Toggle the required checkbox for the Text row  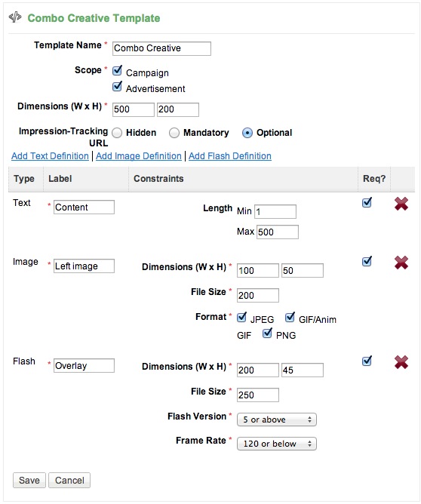(367, 202)
